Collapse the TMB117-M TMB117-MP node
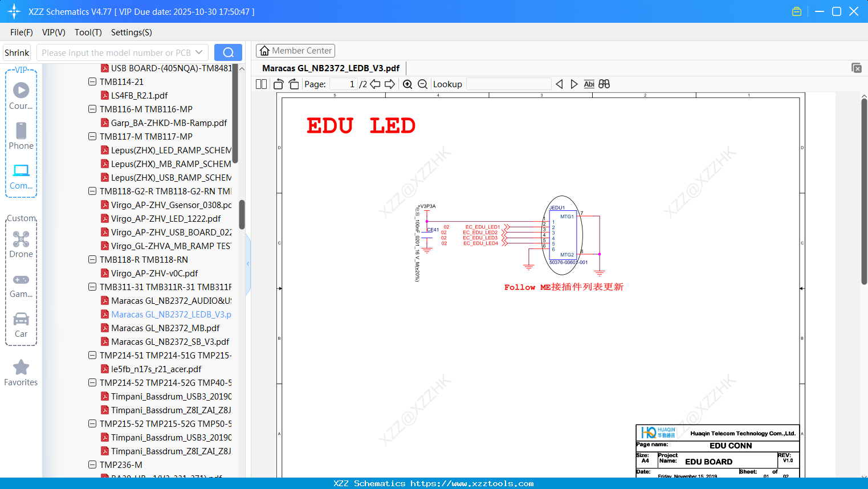Image resolution: width=868 pixels, height=489 pixels. 92,136
